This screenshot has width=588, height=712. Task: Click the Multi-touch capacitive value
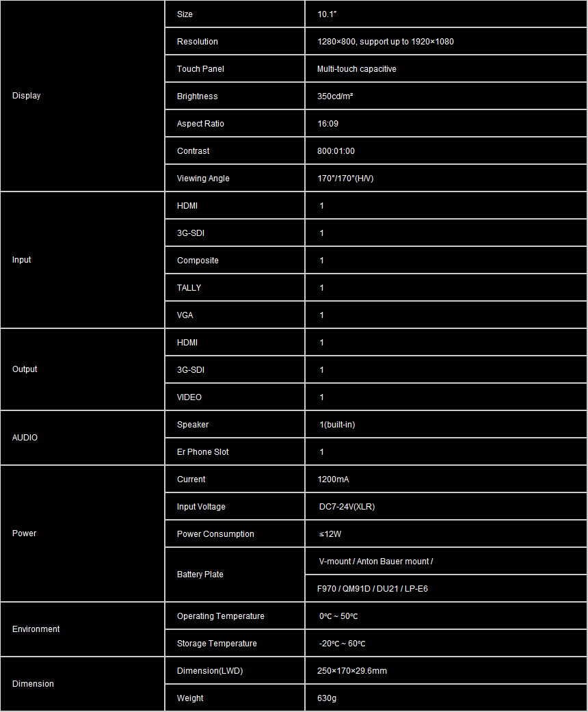[x=356, y=69]
